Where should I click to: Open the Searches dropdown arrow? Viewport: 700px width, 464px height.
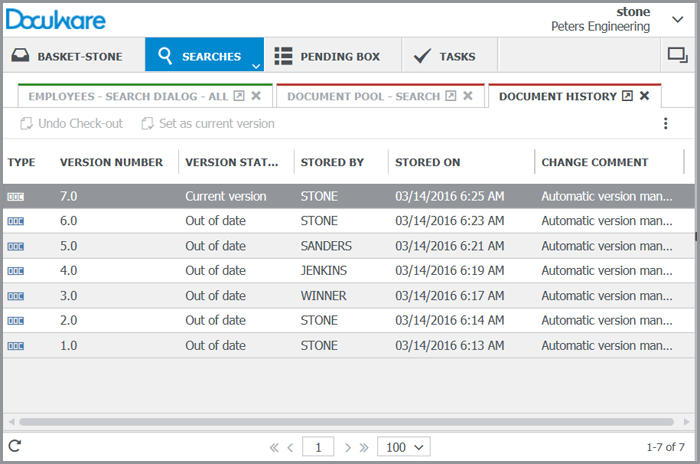coord(256,65)
